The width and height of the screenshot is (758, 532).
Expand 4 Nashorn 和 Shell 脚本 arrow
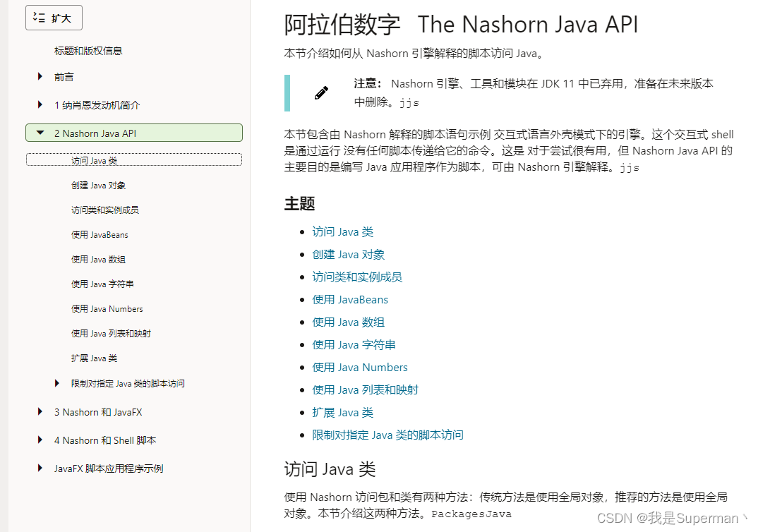pyautogui.click(x=40, y=440)
